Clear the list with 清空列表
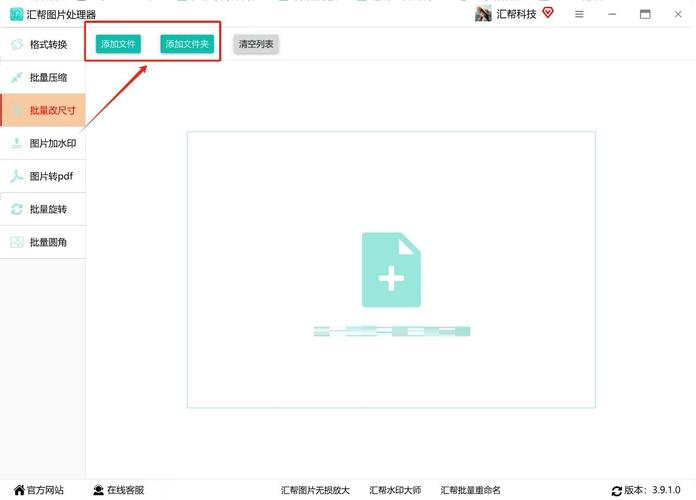The image size is (696, 500). [256, 44]
